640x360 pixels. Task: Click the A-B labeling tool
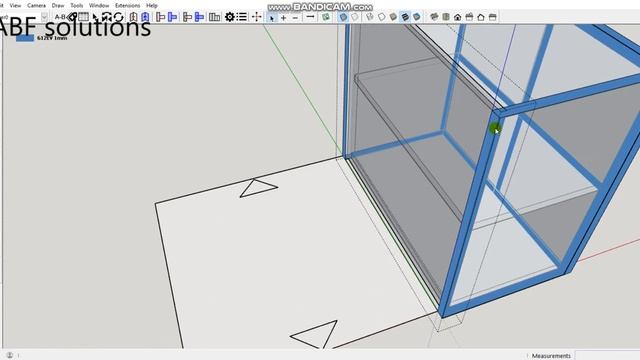60,17
